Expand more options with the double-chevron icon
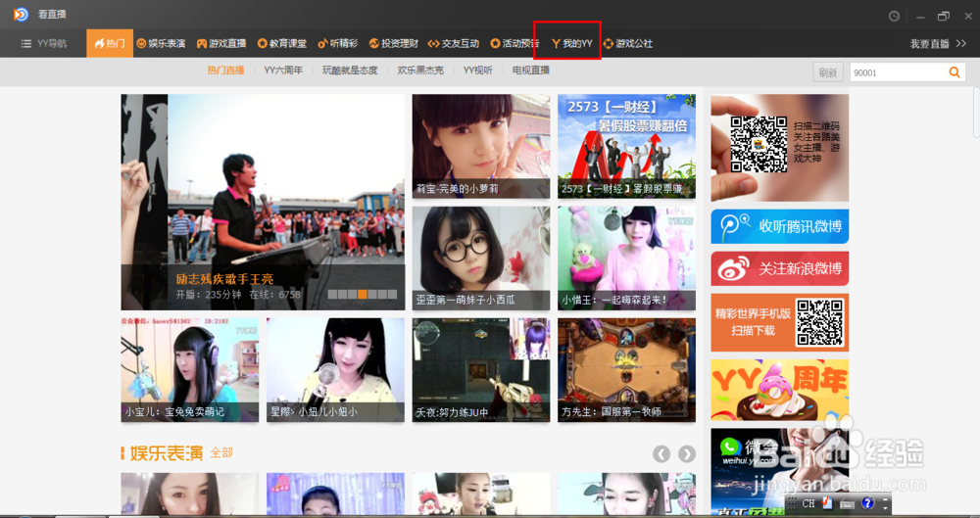The height and width of the screenshot is (518, 980). tap(961, 43)
